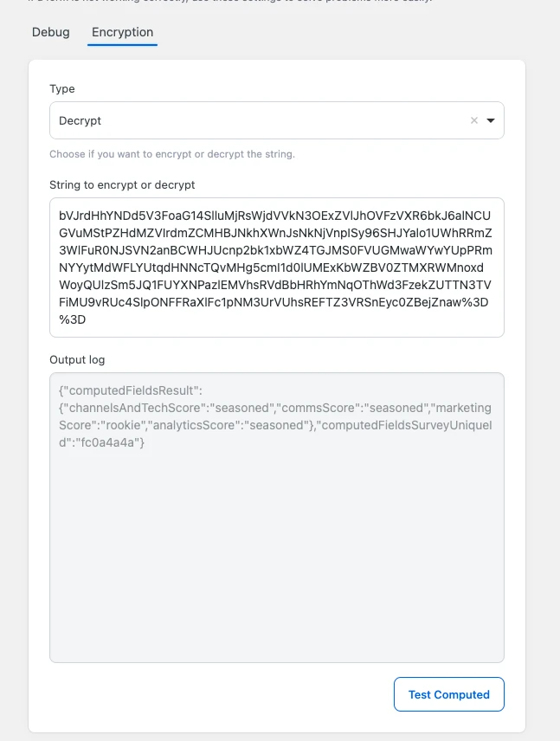Open the Type select showing Decrypt
This screenshot has width=560, height=741.
point(260,121)
